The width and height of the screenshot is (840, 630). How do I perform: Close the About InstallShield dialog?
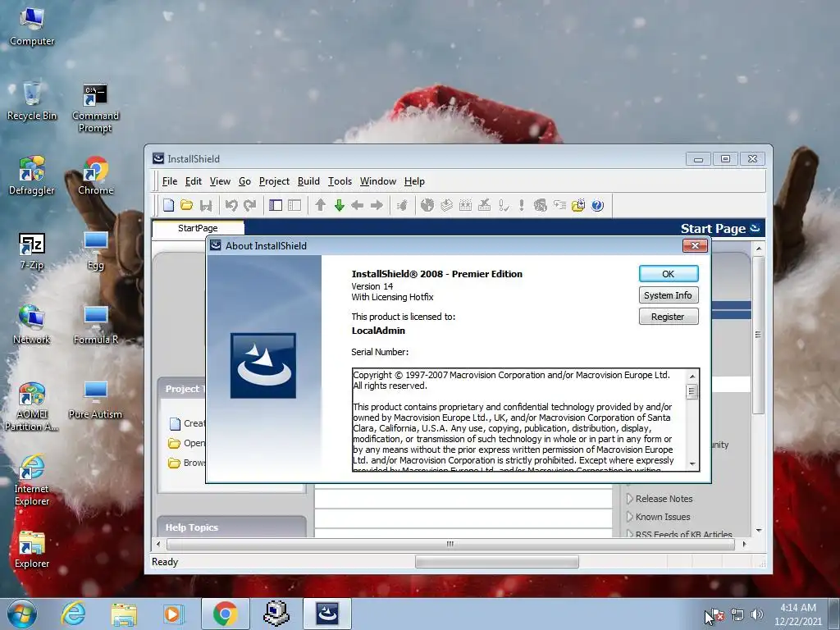[x=695, y=245]
